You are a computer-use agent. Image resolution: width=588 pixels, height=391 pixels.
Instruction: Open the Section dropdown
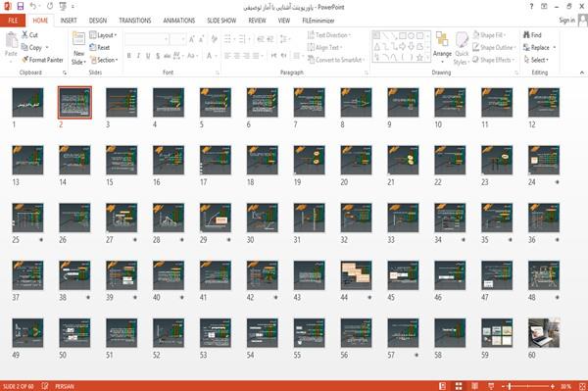(x=104, y=60)
